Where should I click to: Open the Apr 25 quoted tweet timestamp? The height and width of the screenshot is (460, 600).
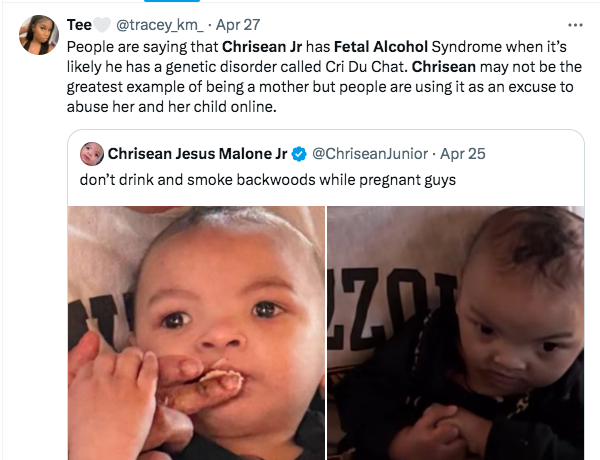[x=462, y=155]
